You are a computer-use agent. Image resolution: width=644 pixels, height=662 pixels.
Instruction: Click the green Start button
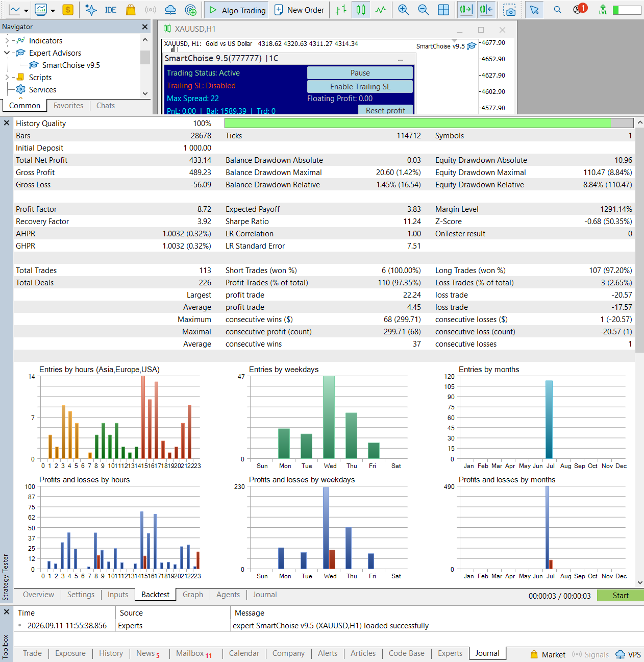pyautogui.click(x=621, y=596)
